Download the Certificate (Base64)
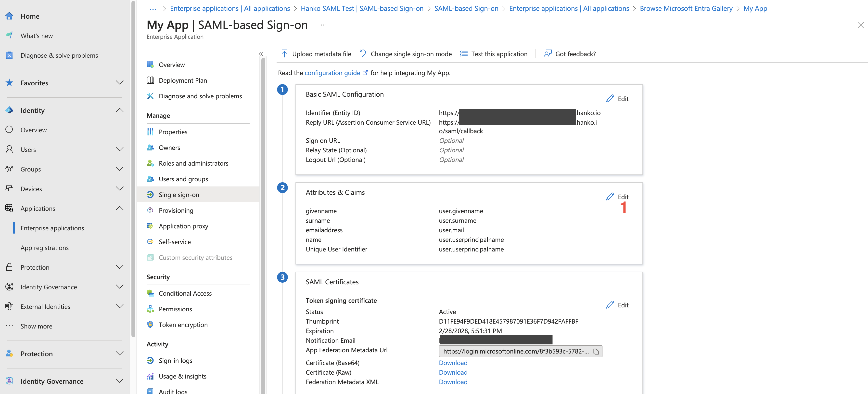 pos(453,363)
